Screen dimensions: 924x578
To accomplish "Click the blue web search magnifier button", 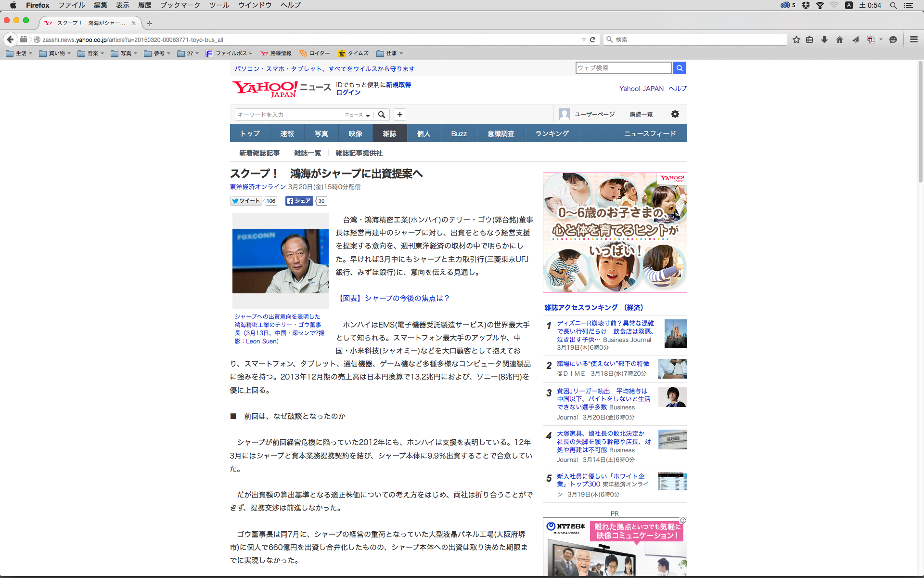I will click(x=680, y=68).
